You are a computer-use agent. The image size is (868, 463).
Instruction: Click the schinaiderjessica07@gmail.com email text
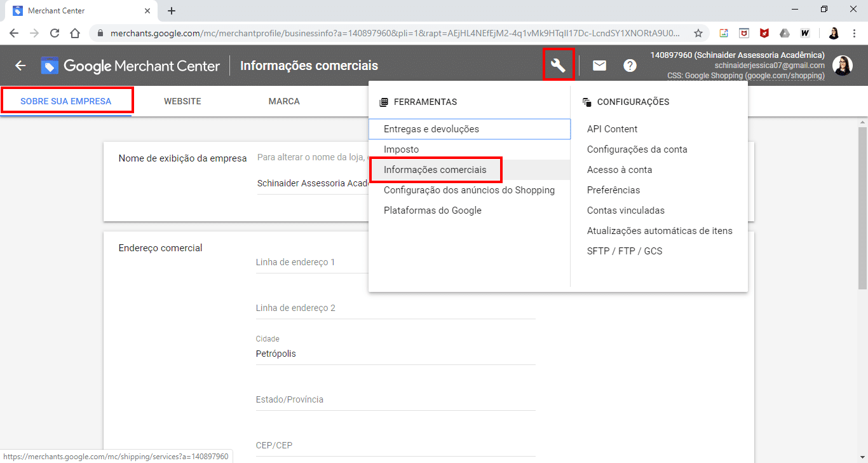[770, 66]
